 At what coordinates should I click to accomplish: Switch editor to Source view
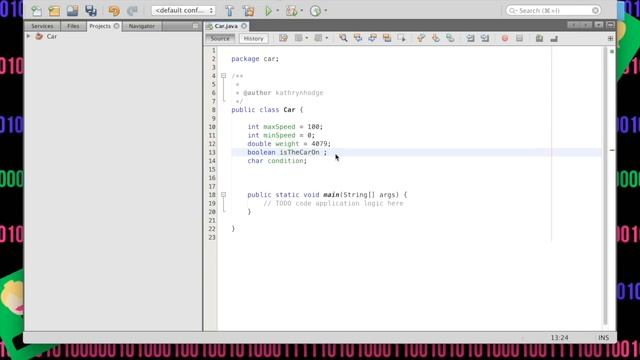click(x=220, y=38)
